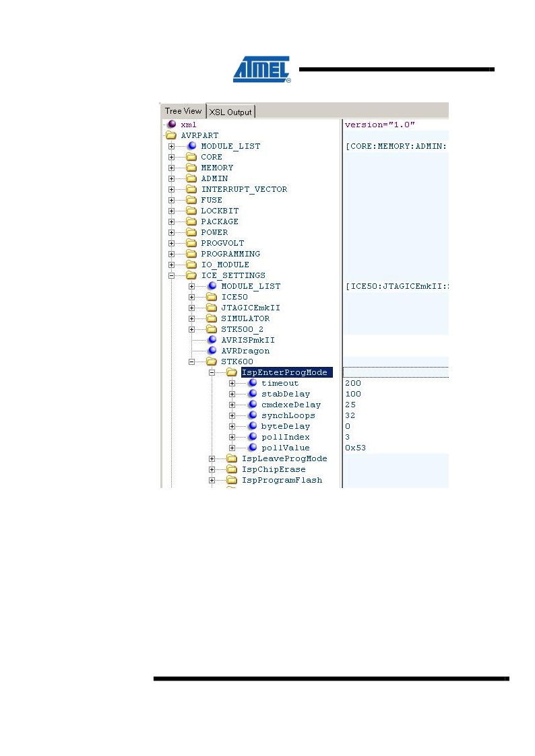Click the purple xml node icon
The width and height of the screenshot is (535, 756).
pyautogui.click(x=172, y=125)
